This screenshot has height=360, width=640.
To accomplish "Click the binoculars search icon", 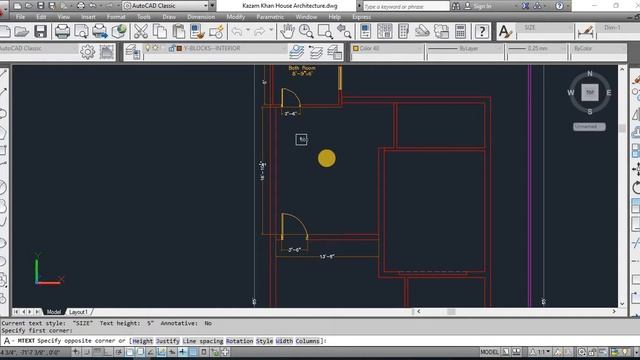I will [456, 6].
